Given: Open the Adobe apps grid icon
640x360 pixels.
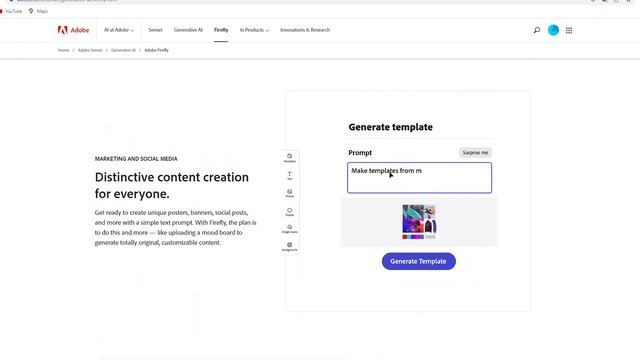Looking at the screenshot, I should pyautogui.click(x=569, y=30).
